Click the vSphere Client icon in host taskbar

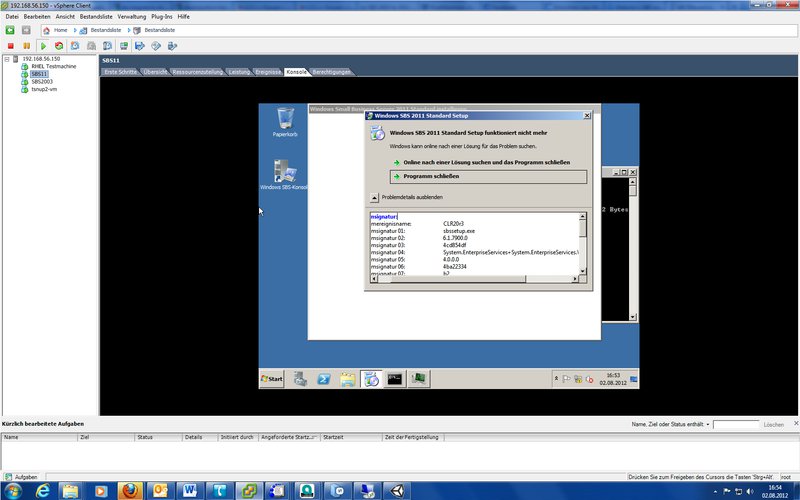tap(248, 491)
